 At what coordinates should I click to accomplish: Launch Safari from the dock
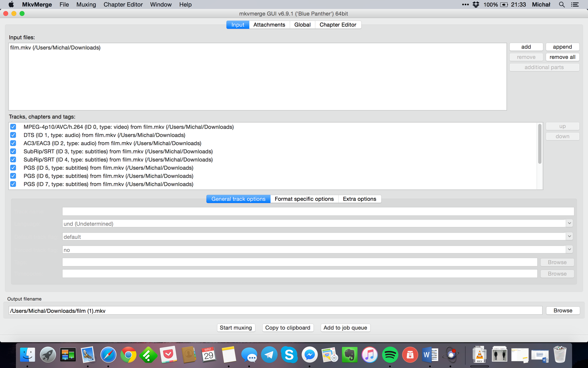click(108, 355)
